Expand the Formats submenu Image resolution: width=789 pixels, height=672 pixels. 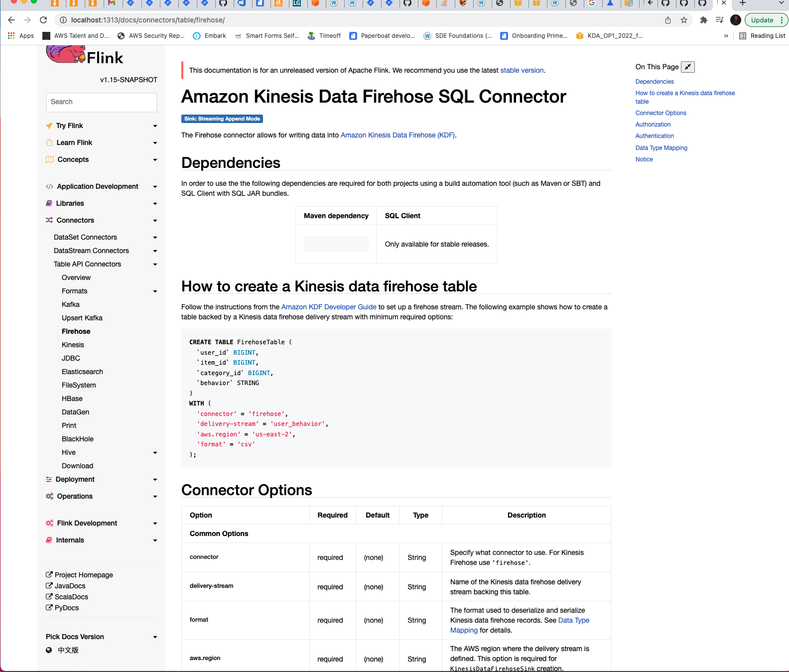pos(110,291)
